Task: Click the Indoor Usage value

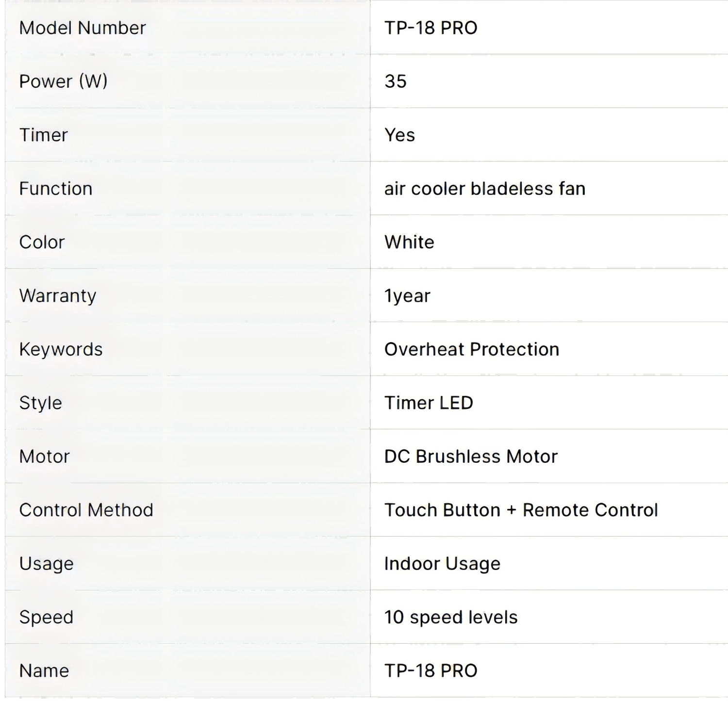Action: [442, 564]
